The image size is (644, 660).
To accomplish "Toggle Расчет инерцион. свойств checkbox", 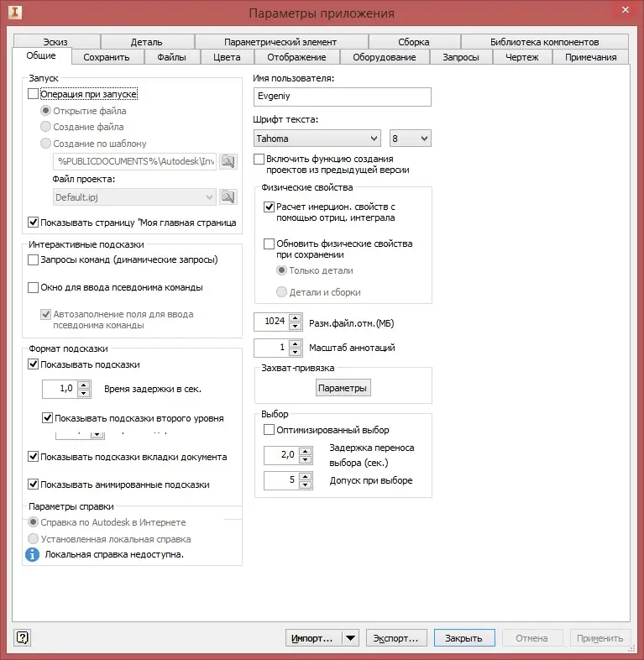I will pyautogui.click(x=269, y=207).
